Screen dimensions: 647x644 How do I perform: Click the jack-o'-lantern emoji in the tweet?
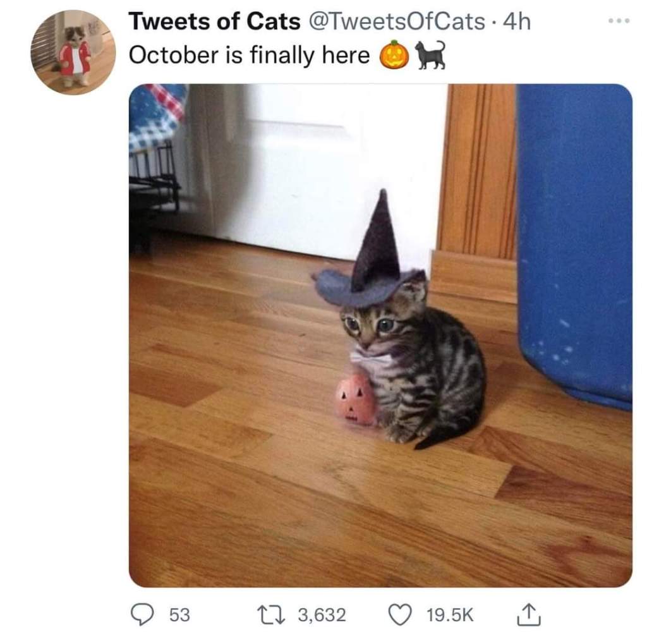coord(394,56)
